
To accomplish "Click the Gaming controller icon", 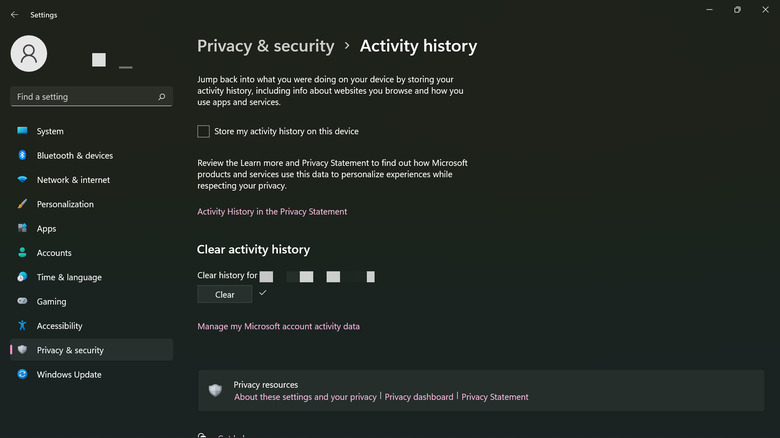I will pos(22,301).
